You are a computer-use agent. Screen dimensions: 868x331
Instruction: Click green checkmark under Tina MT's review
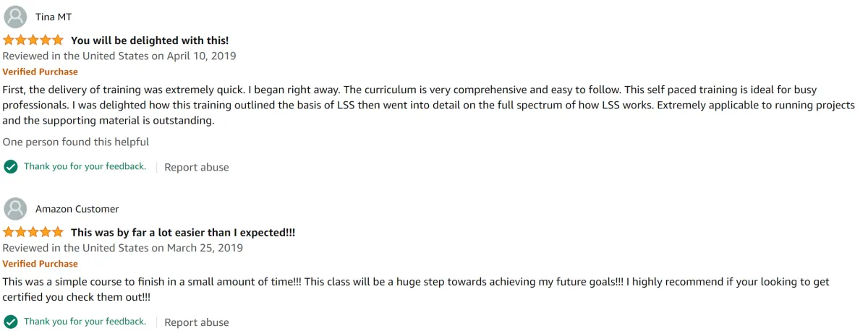11,167
